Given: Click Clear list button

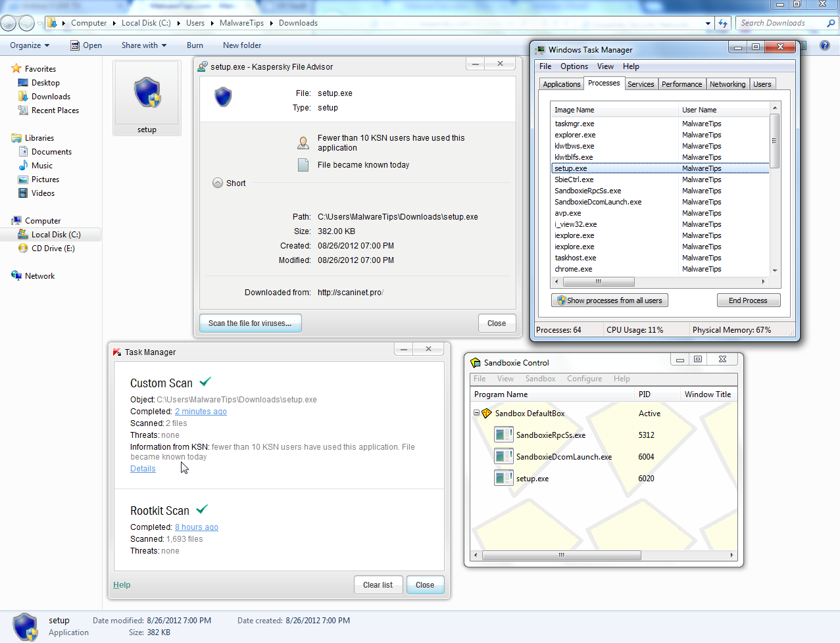Looking at the screenshot, I should [x=378, y=585].
